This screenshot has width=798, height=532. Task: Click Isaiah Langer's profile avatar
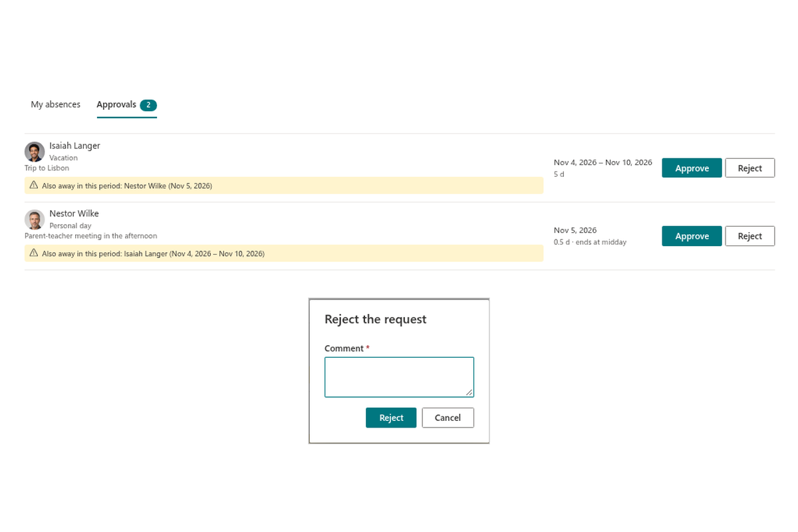click(x=35, y=152)
